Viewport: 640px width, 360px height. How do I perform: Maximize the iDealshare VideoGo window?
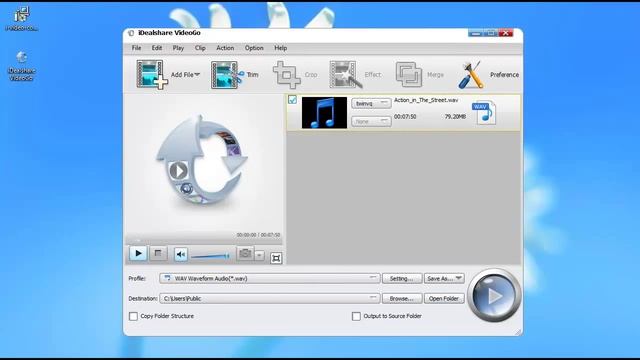pyautogui.click(x=490, y=33)
